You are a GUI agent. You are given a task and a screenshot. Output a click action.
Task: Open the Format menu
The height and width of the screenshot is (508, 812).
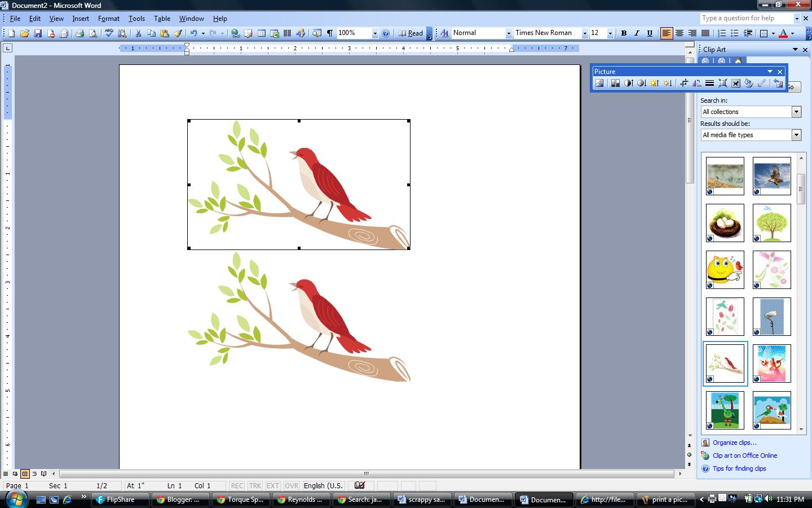click(x=109, y=18)
